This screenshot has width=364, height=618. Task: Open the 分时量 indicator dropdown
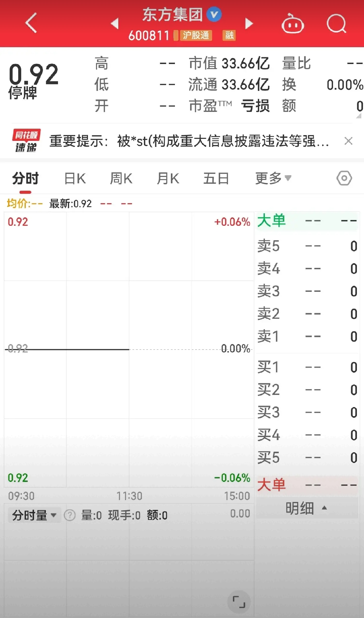34,515
